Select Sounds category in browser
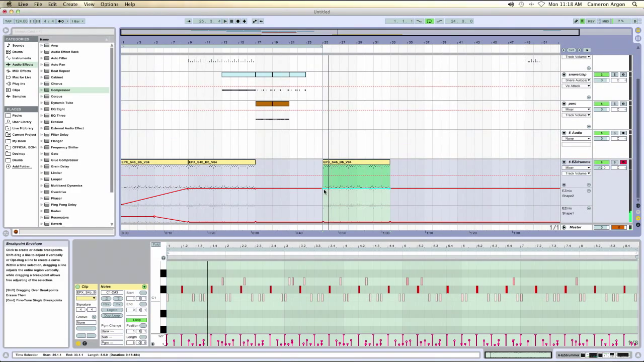 (18, 45)
